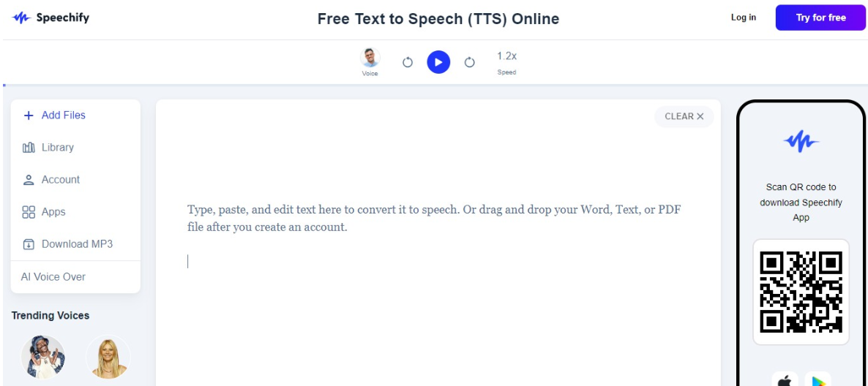Click the skip forward circular arrow button

click(x=469, y=62)
